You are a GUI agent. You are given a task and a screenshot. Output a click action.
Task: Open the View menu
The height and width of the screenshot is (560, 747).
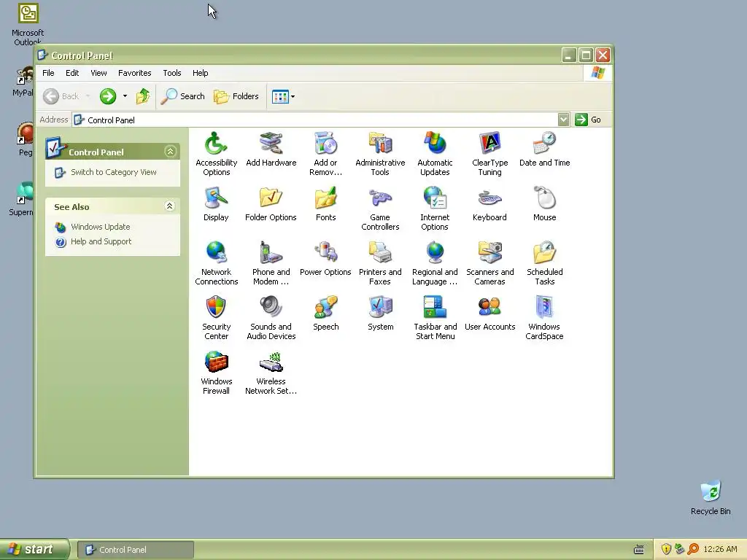click(98, 73)
